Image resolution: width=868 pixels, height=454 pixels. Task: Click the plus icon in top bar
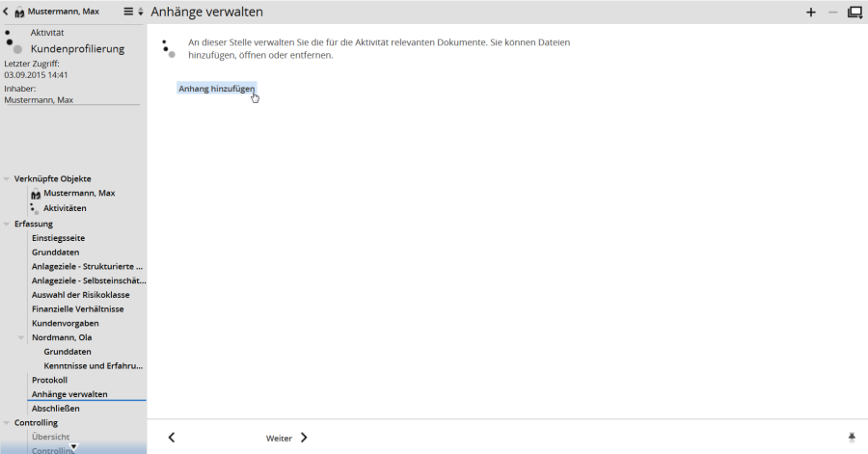[x=810, y=13]
